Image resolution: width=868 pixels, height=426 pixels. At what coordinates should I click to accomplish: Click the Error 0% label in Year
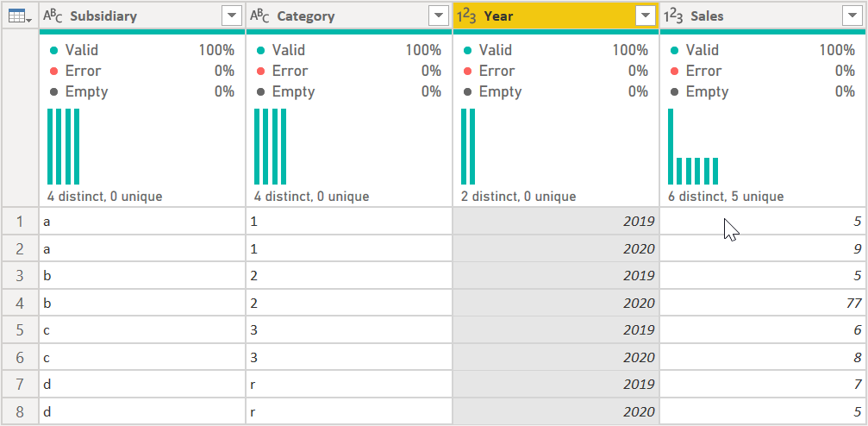click(x=556, y=71)
